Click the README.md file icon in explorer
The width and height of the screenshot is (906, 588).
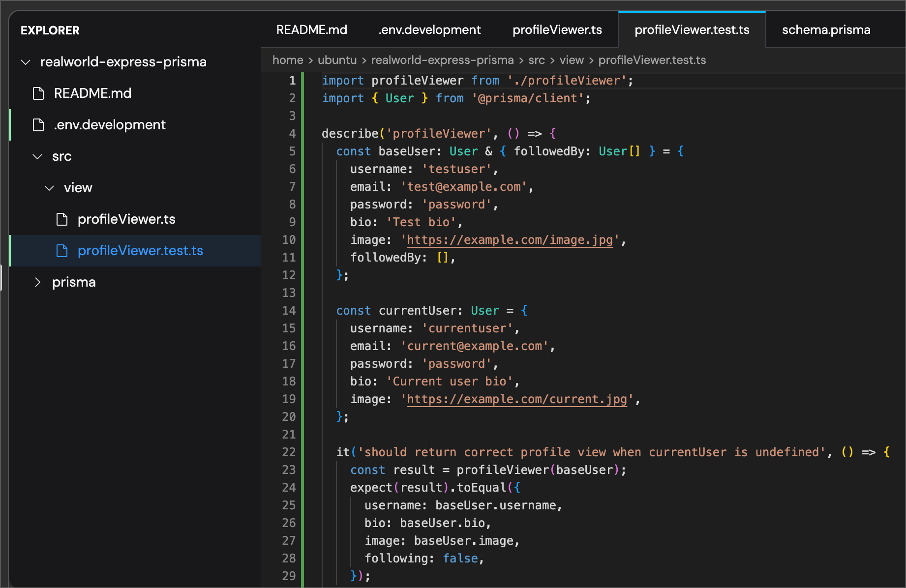point(38,93)
